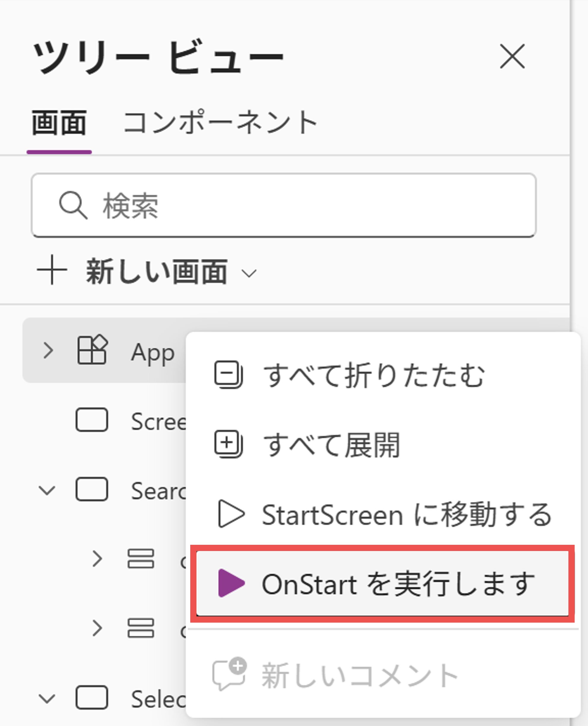The width and height of the screenshot is (588, 726).
Task: Expand the App tree node chevron
Action: [48, 351]
